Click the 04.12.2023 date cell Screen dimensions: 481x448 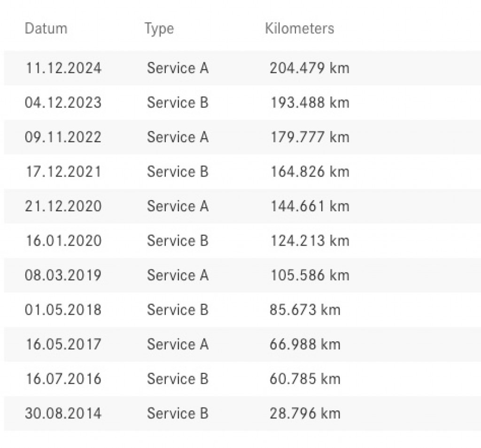pos(63,102)
